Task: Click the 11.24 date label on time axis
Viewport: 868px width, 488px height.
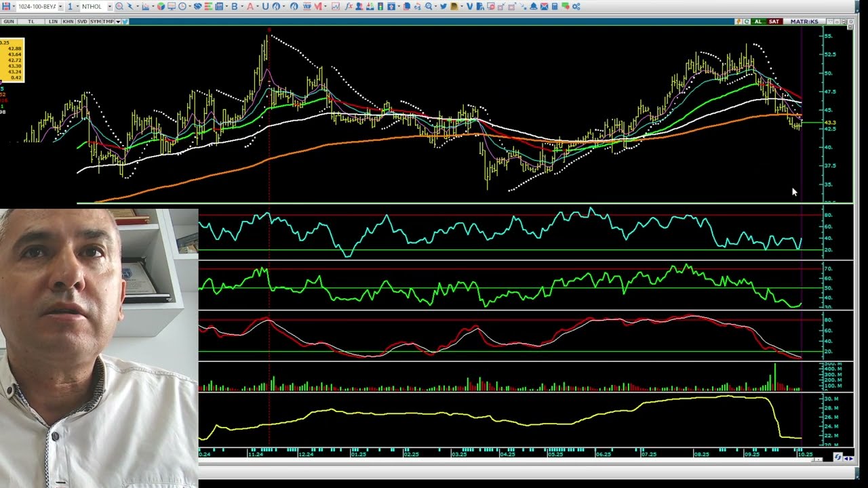Action: (x=255, y=454)
